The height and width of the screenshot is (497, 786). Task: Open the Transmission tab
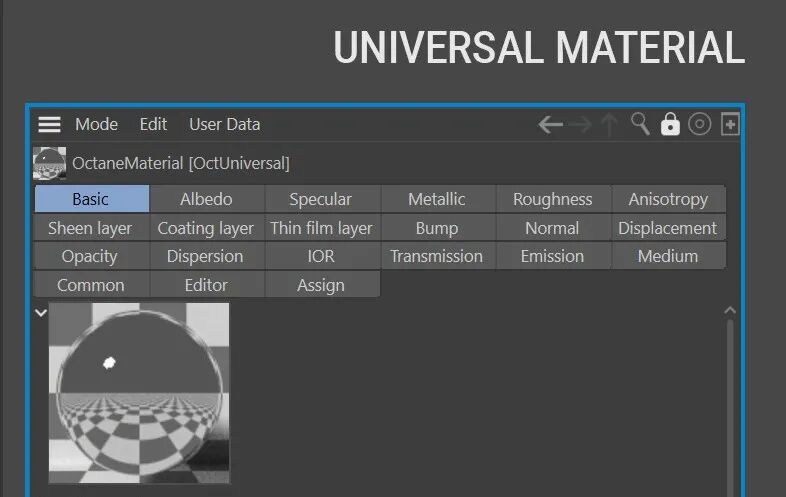pos(438,256)
